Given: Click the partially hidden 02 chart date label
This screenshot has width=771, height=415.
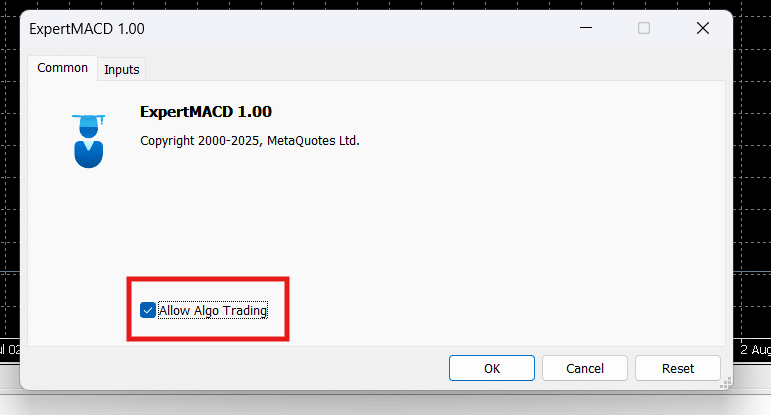Looking at the screenshot, I should pyautogui.click(x=11, y=350).
